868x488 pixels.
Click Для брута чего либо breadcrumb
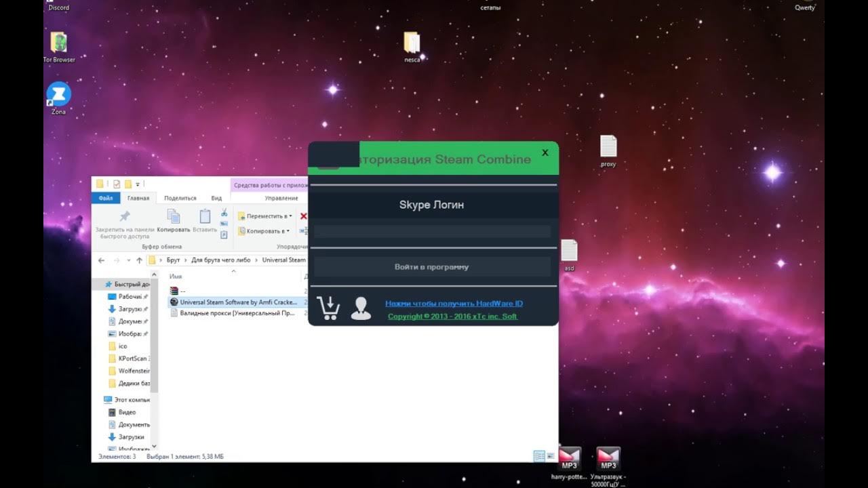[x=221, y=260]
